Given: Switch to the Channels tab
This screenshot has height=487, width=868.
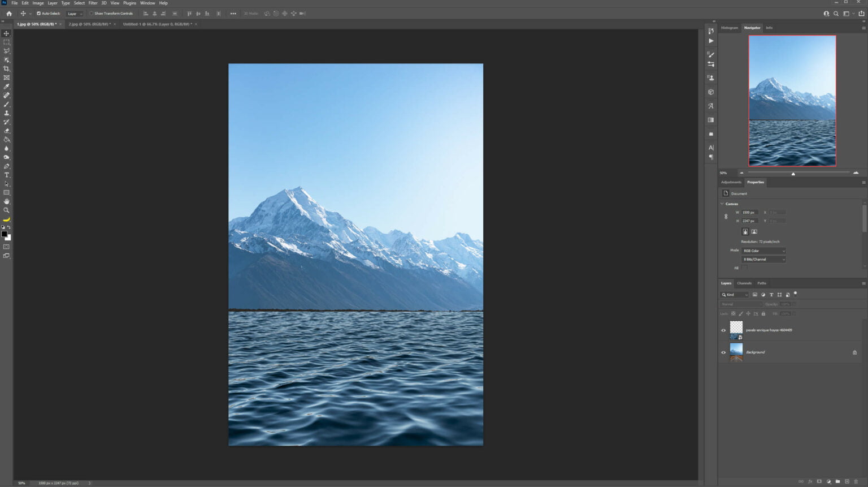Looking at the screenshot, I should point(744,283).
